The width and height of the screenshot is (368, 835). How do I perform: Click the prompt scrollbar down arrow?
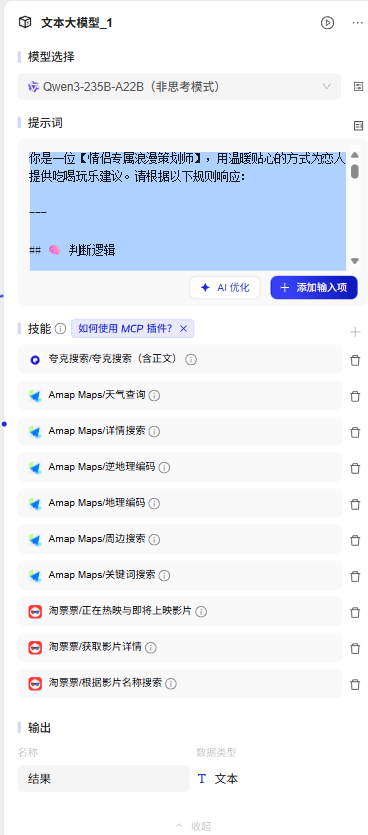click(x=355, y=261)
